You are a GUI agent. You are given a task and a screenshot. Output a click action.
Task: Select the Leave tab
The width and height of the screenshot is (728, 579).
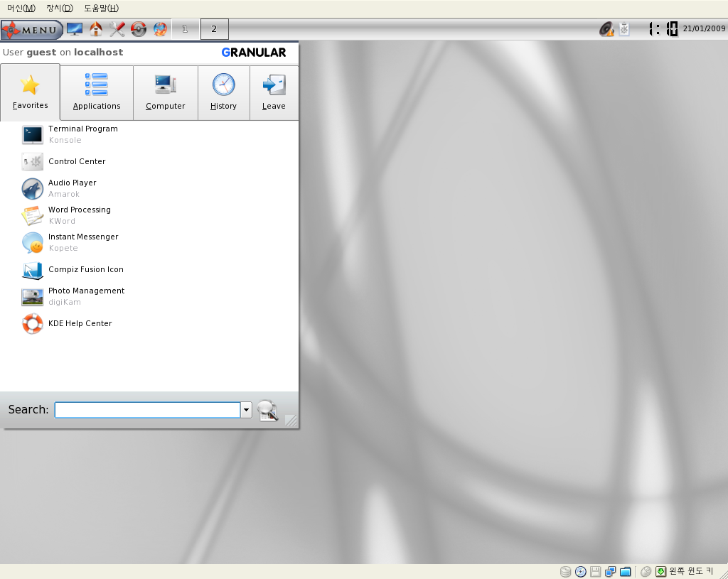click(x=274, y=93)
